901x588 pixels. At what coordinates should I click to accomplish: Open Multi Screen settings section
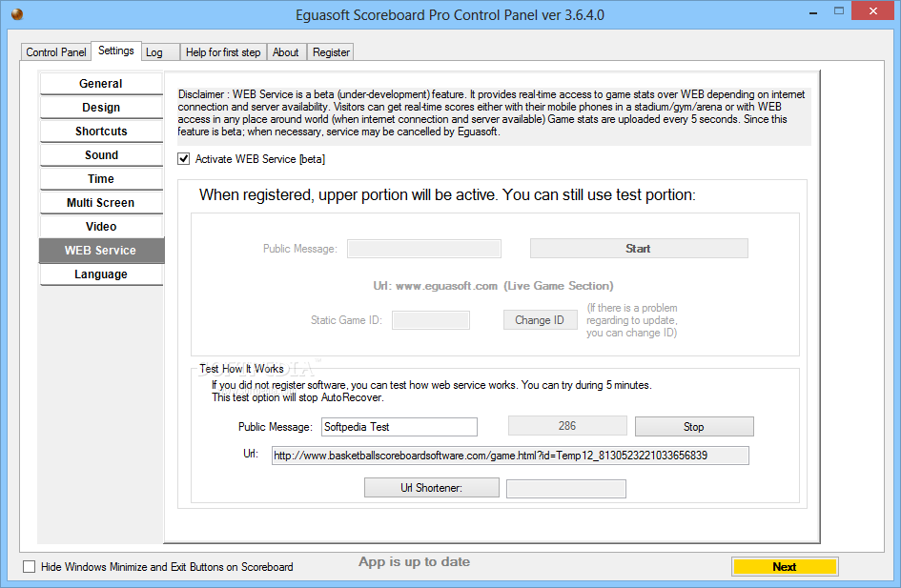(x=101, y=203)
